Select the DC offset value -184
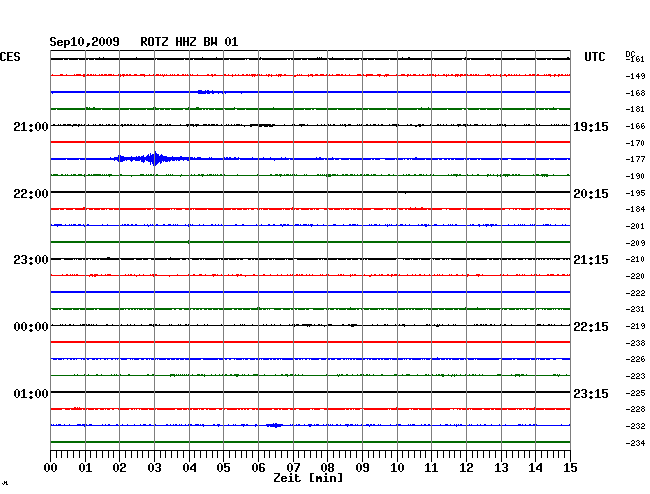 click(x=635, y=209)
